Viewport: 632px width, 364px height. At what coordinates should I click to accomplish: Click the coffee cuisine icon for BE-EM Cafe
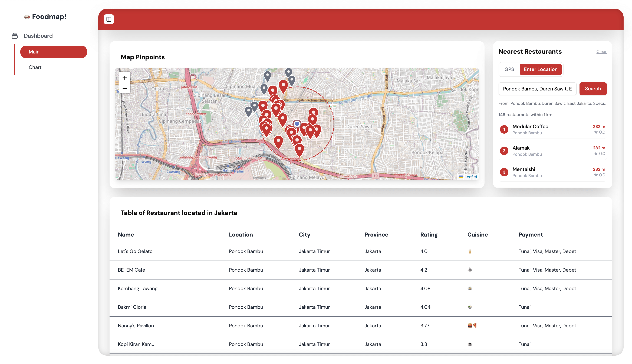(470, 270)
